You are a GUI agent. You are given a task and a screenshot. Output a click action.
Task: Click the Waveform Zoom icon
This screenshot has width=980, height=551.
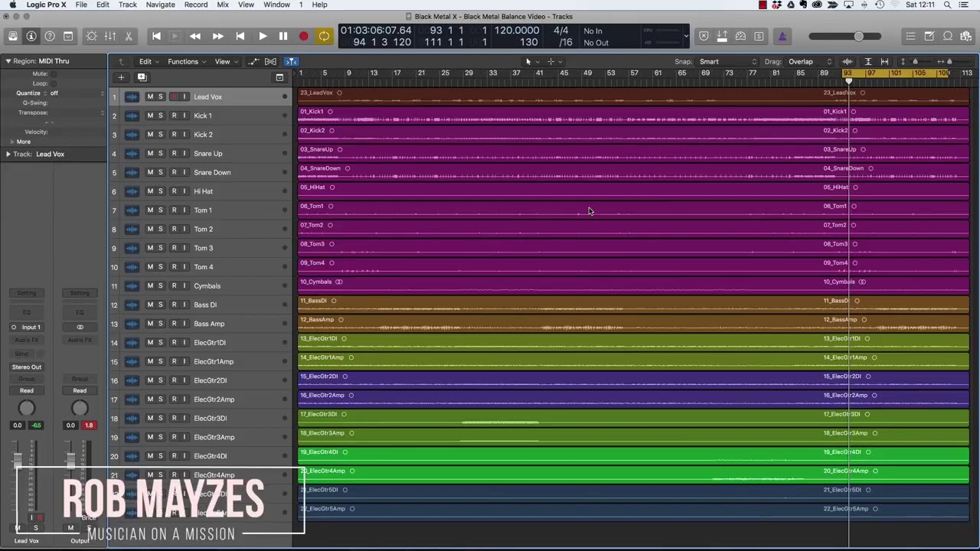pos(848,61)
